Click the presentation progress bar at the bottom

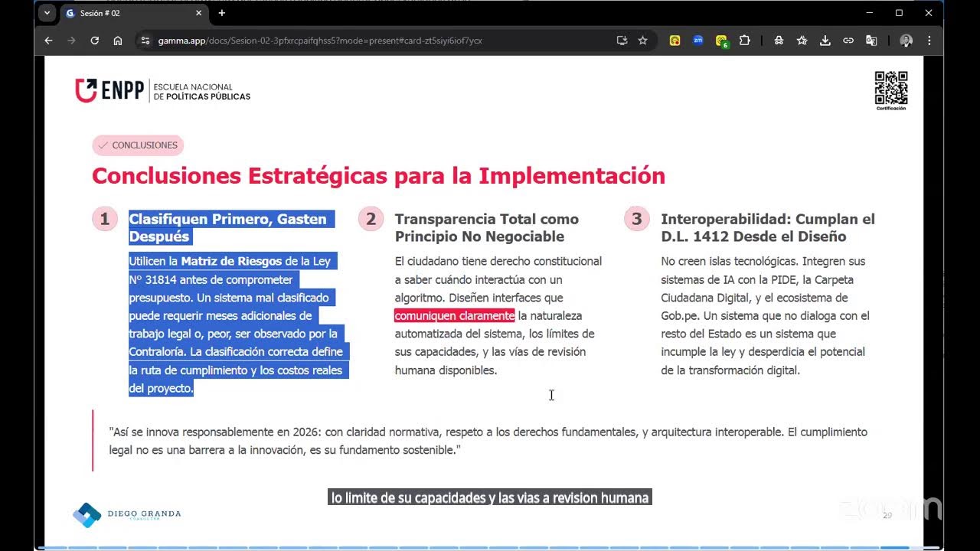coord(490,548)
